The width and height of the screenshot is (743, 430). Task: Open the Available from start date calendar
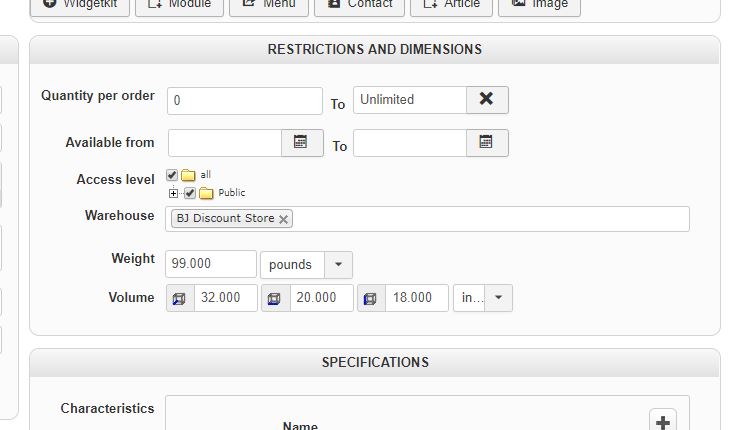(x=301, y=143)
